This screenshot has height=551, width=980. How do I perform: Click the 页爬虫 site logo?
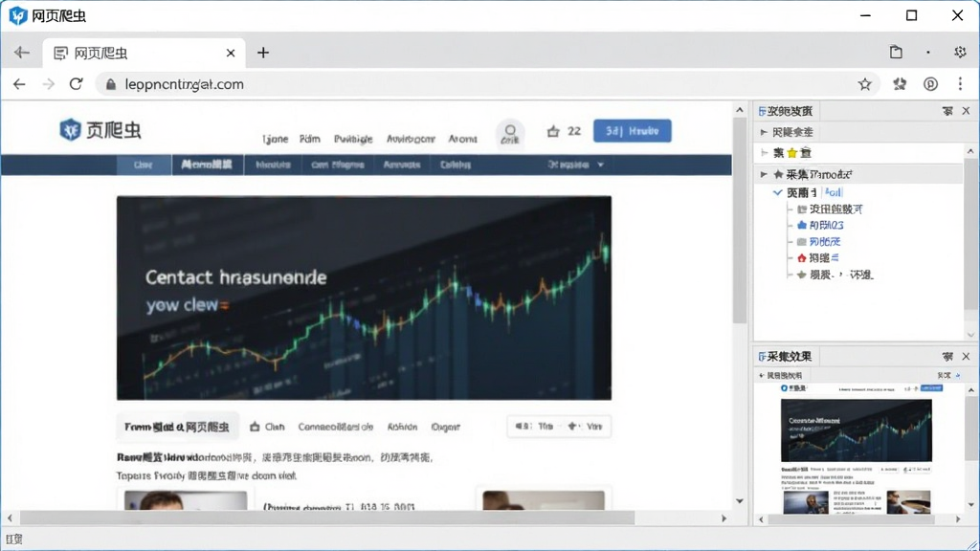[100, 130]
